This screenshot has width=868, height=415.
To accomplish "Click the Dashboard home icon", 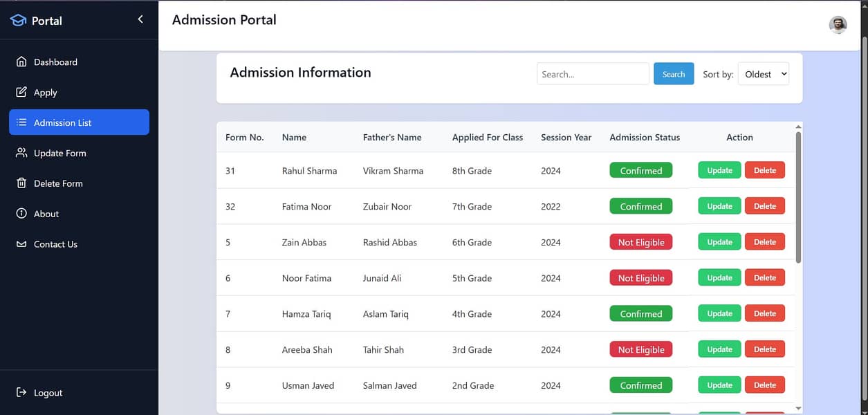I will (x=21, y=62).
